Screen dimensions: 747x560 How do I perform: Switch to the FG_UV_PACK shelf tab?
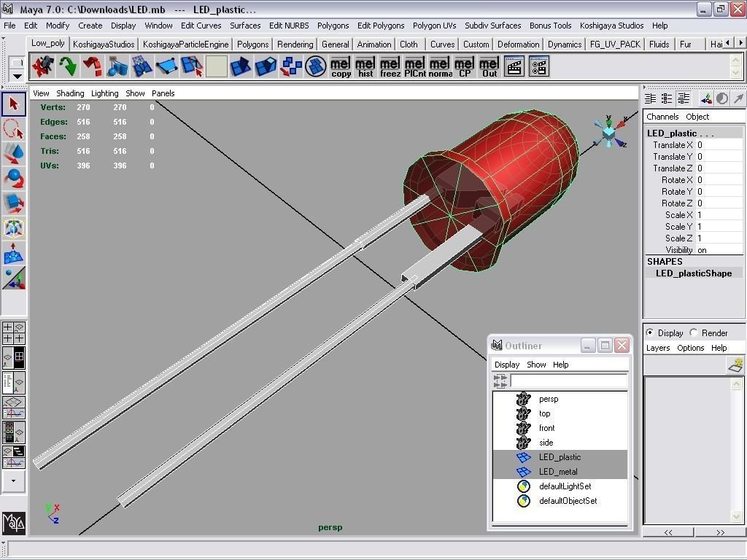(615, 44)
